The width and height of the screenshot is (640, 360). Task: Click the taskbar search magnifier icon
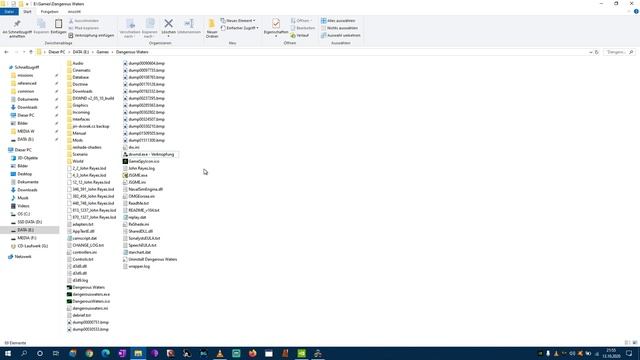tap(24, 353)
